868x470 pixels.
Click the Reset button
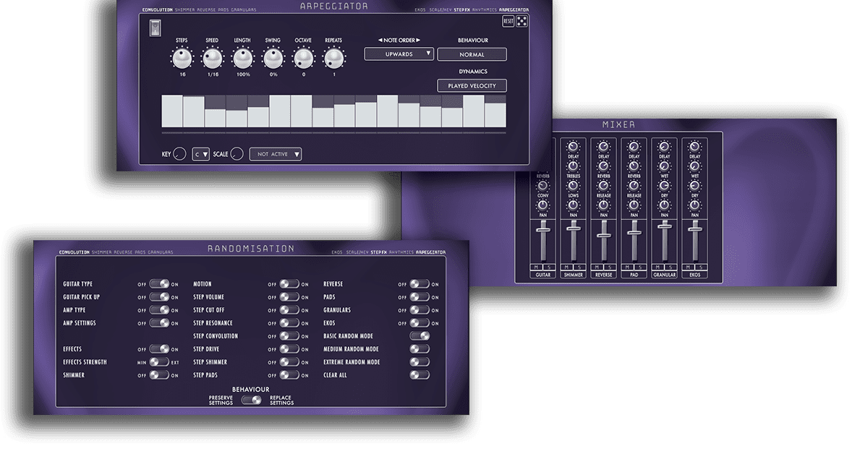(509, 21)
